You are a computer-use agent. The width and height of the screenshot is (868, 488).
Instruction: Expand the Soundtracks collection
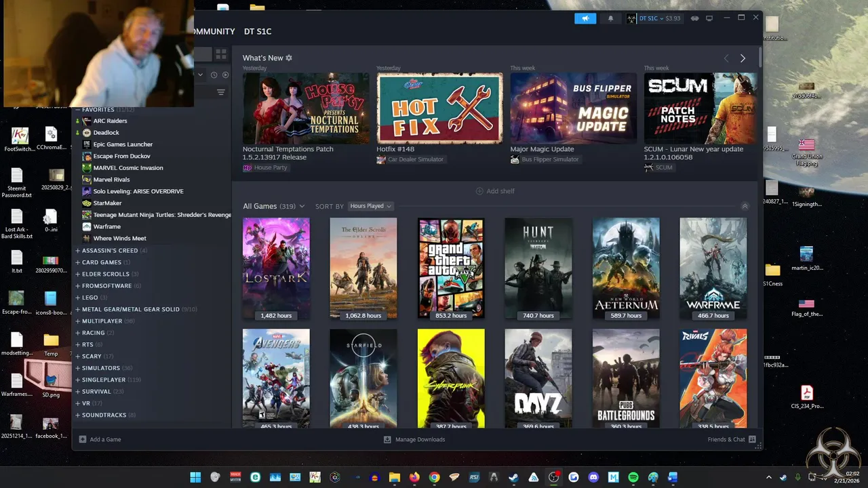tap(78, 415)
